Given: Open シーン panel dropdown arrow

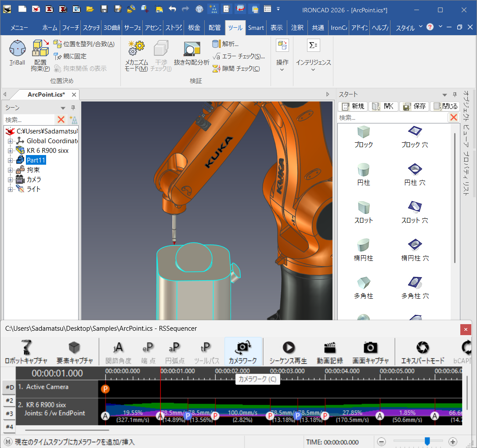Looking at the screenshot, I should (x=63, y=108).
